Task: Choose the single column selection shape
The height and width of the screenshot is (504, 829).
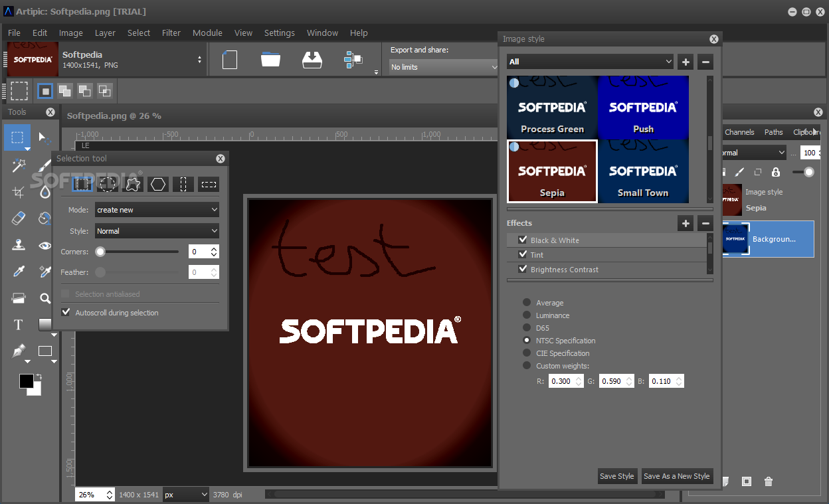Action: pos(183,184)
